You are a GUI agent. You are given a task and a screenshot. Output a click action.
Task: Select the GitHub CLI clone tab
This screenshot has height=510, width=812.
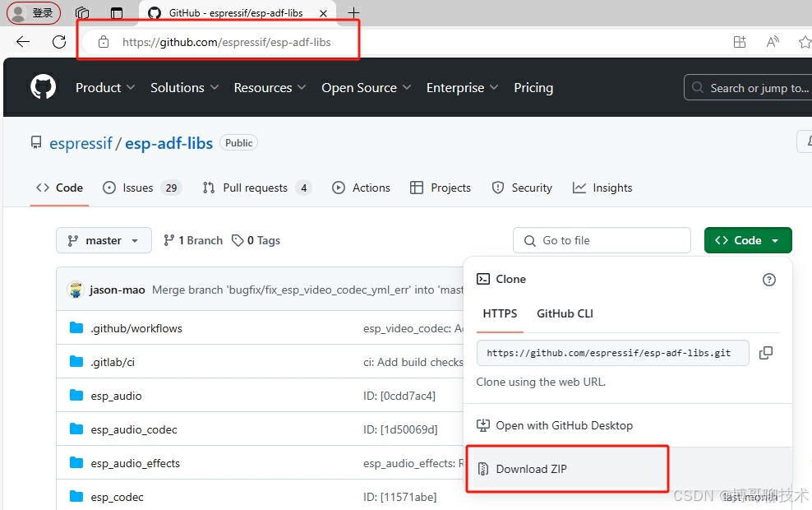565,313
